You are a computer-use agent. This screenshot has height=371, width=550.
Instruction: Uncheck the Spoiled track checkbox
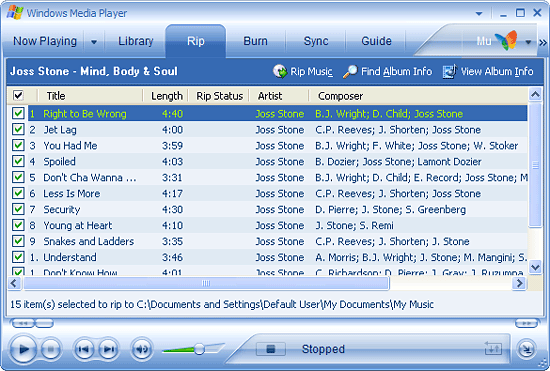[18, 161]
